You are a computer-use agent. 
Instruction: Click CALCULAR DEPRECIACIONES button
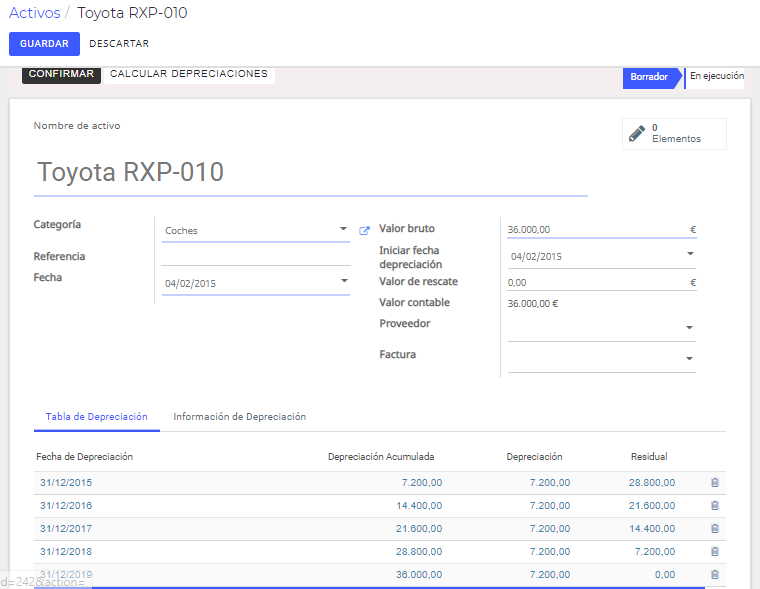click(189, 74)
